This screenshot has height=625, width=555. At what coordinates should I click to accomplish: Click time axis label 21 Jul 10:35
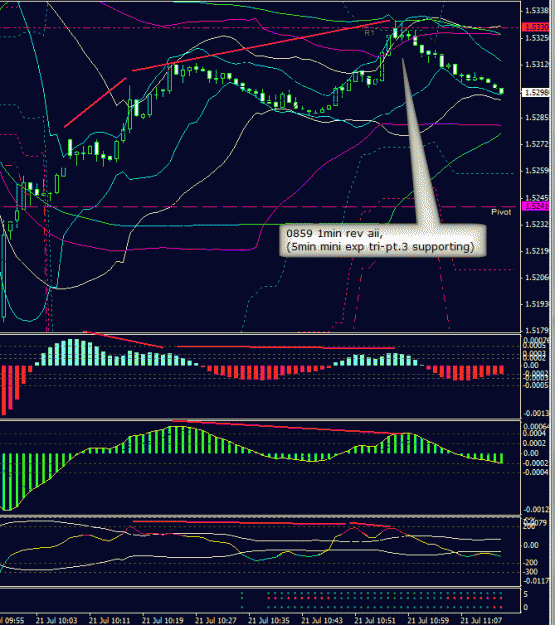tap(269, 621)
